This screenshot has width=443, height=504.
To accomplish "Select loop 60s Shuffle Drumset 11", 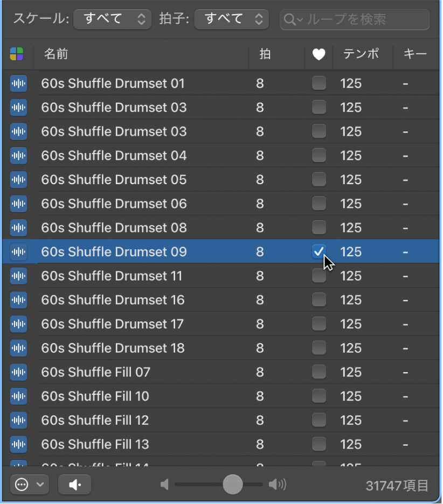I will coord(112,276).
